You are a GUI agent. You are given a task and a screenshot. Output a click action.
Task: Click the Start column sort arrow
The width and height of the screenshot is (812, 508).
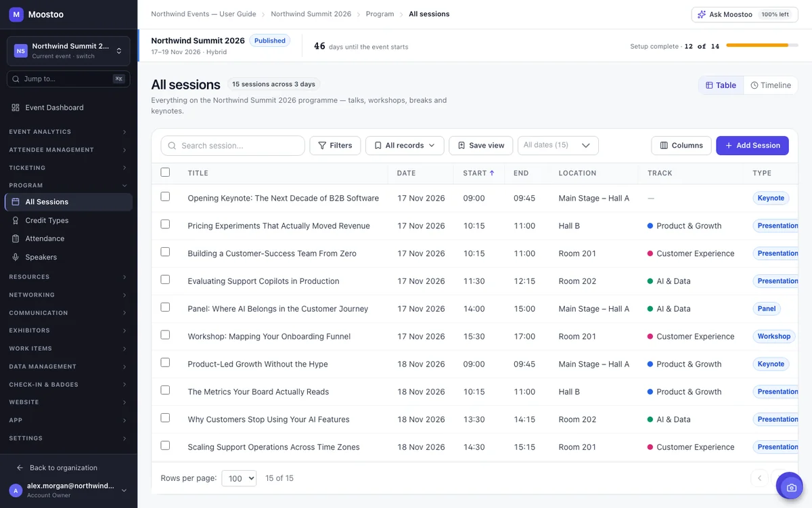coord(492,173)
